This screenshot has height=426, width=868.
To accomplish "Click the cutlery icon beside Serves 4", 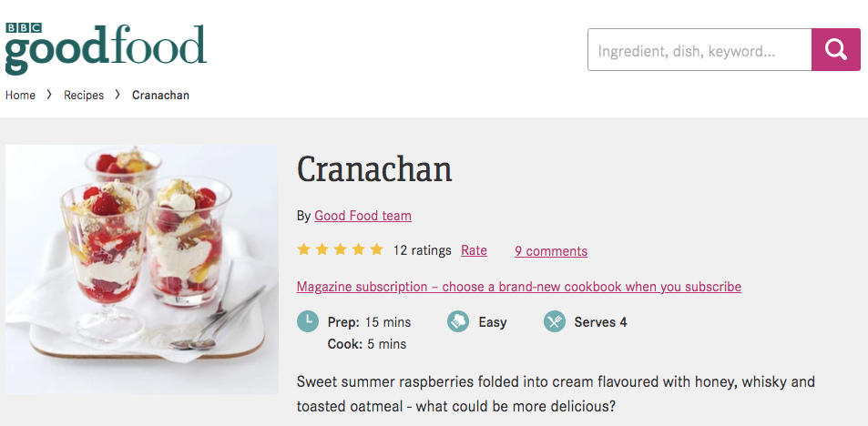I will point(554,321).
